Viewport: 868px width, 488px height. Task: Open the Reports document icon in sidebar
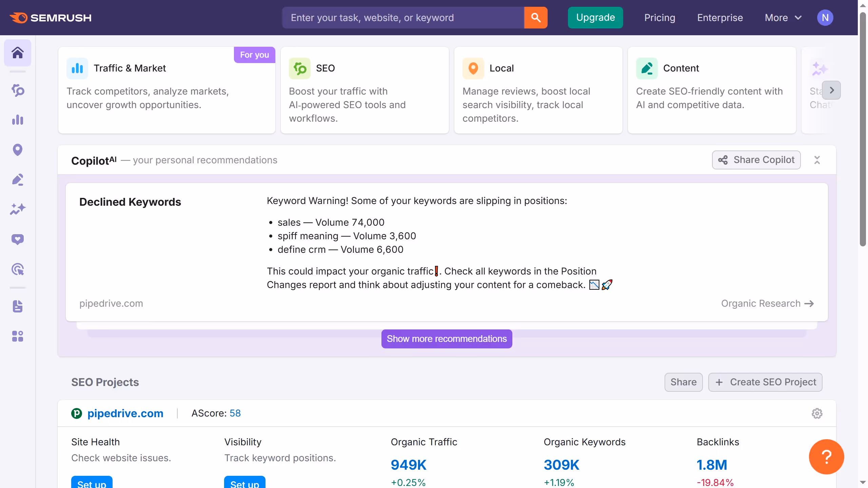click(18, 307)
